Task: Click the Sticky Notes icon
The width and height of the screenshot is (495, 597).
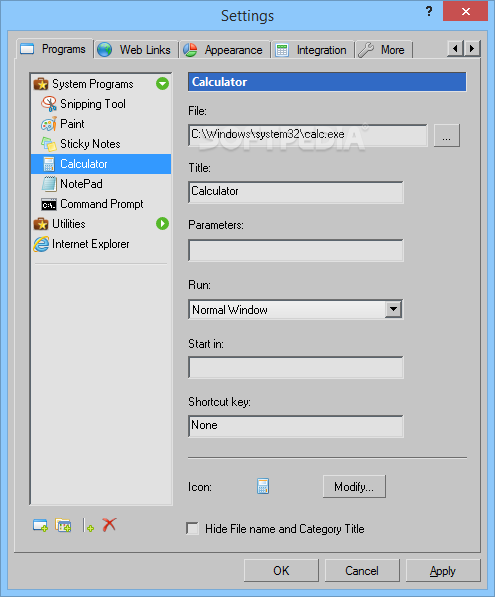Action: coord(49,144)
